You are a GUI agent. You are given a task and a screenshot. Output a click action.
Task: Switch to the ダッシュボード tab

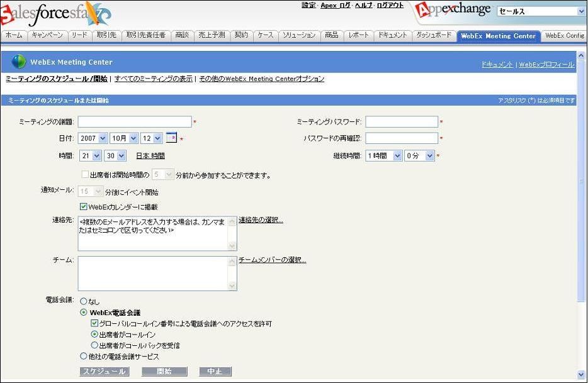click(x=434, y=36)
